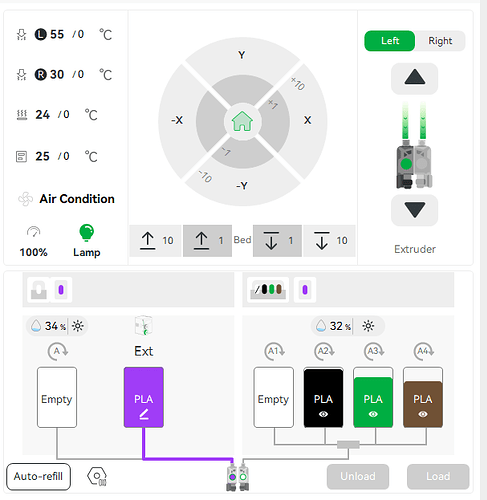Click the home axes icon
Image resolution: width=487 pixels, height=500 pixels.
(242, 122)
